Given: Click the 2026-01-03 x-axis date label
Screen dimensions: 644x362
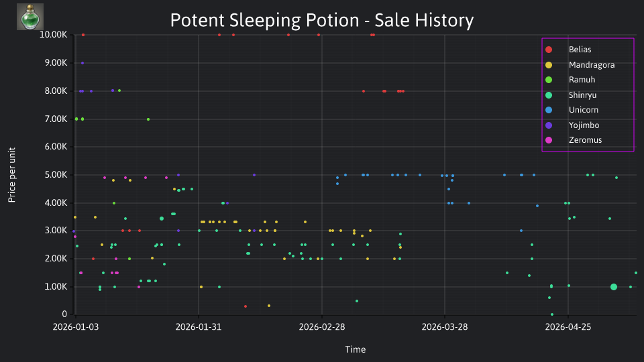Looking at the screenshot, I should (x=76, y=327).
